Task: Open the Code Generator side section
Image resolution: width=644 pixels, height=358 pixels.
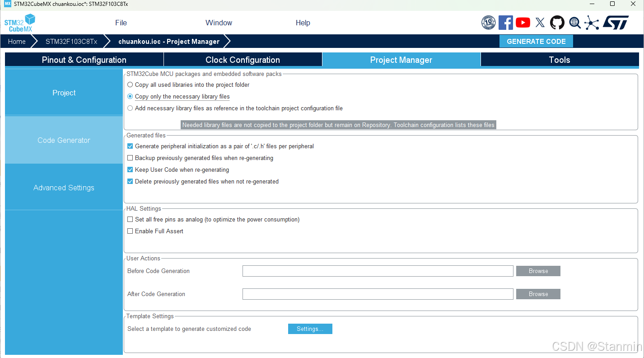Action: coord(64,140)
